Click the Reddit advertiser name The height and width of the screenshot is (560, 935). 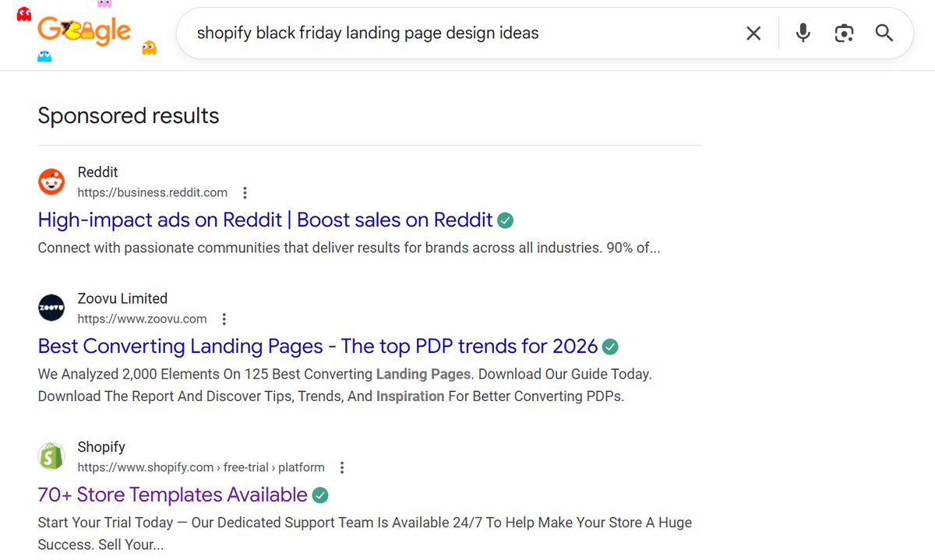pyautogui.click(x=98, y=172)
